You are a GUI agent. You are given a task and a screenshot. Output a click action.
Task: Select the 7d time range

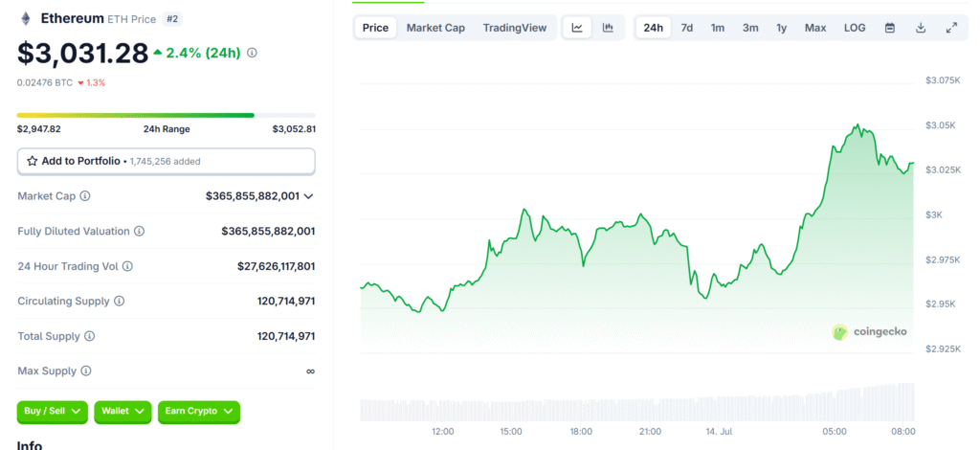(687, 28)
